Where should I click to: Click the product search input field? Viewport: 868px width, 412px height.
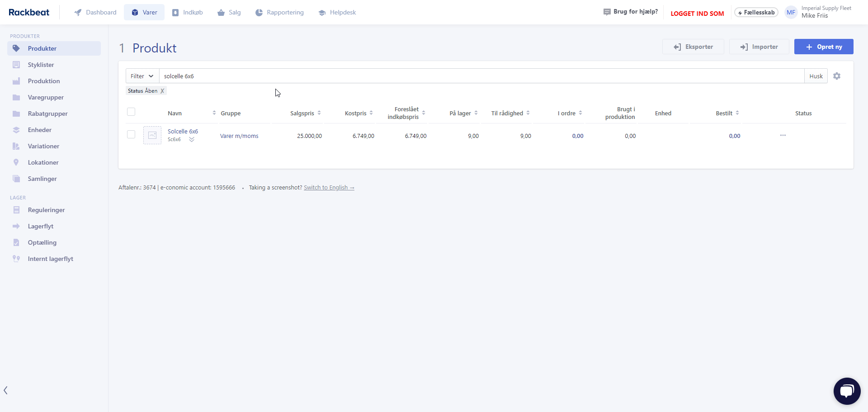(481, 76)
